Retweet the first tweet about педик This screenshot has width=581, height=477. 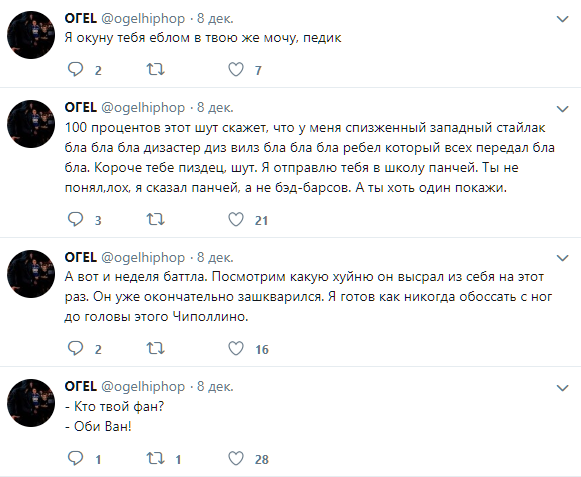pos(156,69)
